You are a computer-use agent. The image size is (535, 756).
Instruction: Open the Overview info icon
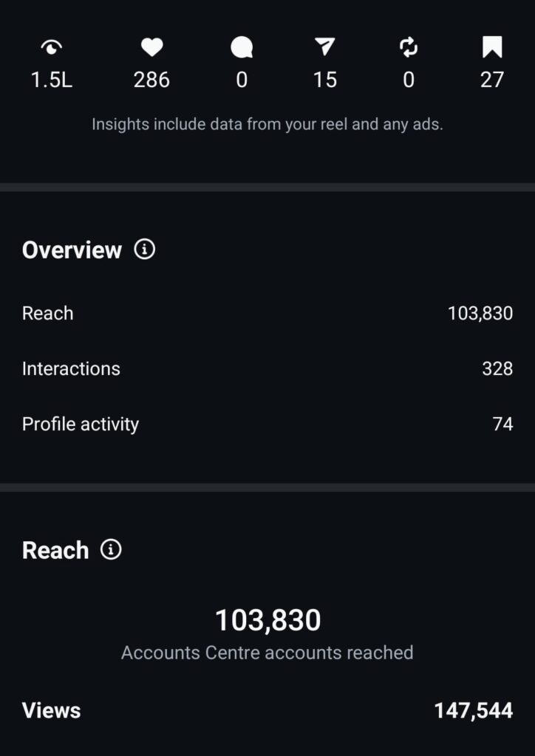point(145,250)
